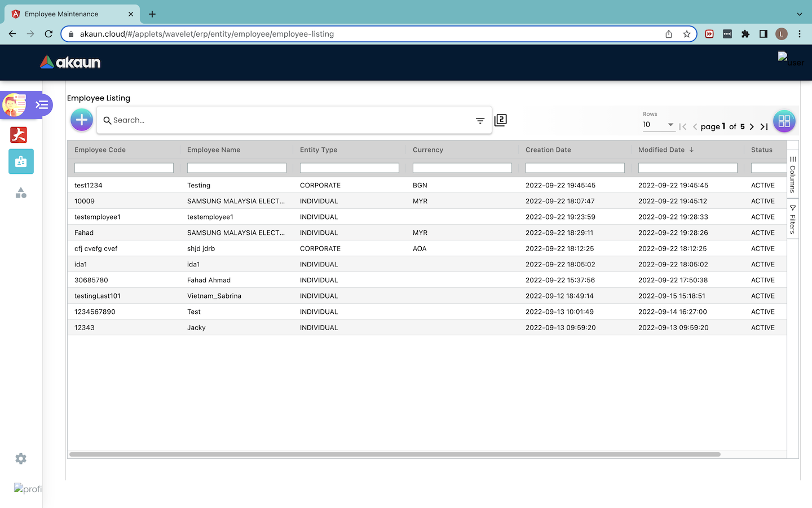Click the multi-select pages icon beside search
812x508 pixels.
(500, 120)
